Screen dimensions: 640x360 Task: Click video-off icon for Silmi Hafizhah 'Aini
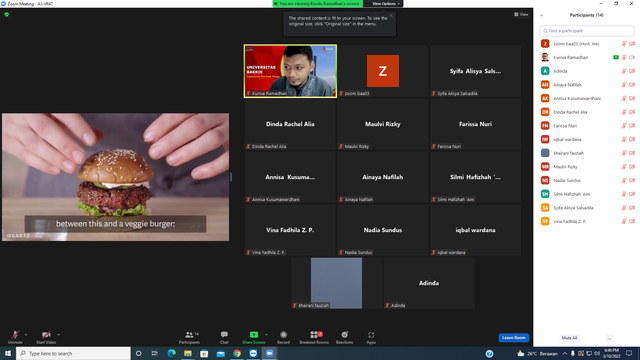click(632, 194)
